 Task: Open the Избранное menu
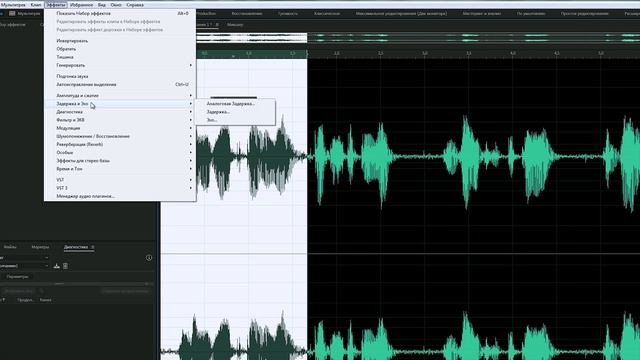tap(81, 5)
